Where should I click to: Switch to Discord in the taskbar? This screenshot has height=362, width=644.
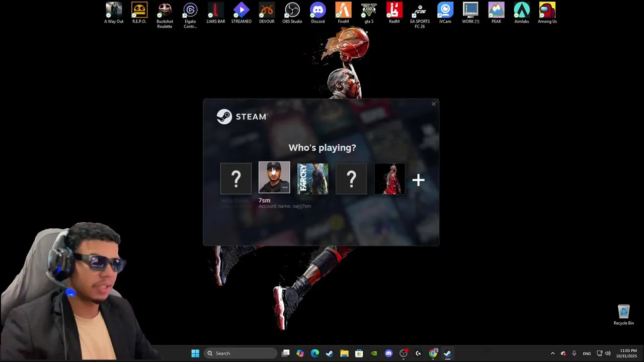(x=388, y=353)
